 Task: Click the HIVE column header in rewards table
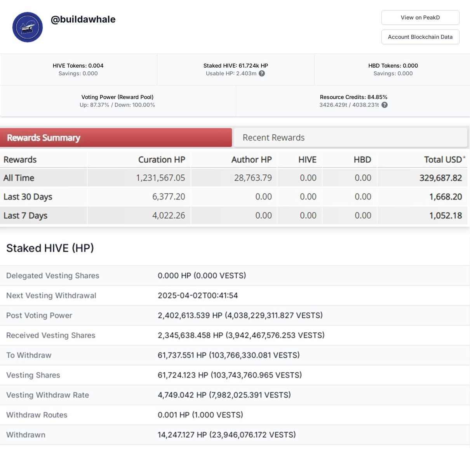[x=307, y=160]
